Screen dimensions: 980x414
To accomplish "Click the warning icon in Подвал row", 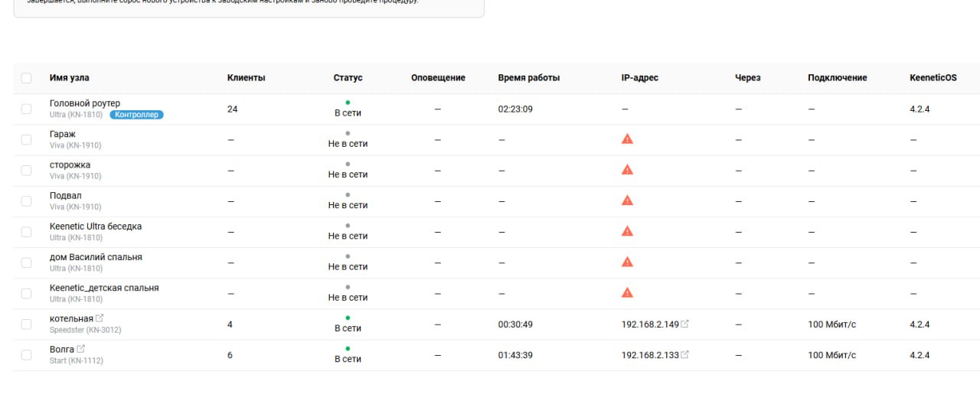I will pyautogui.click(x=627, y=200).
